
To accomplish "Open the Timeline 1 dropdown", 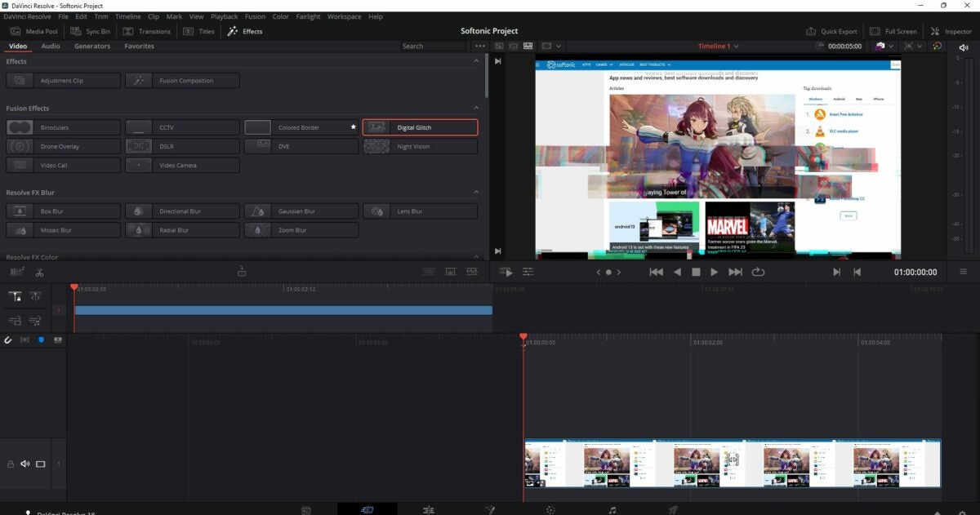I will [718, 46].
